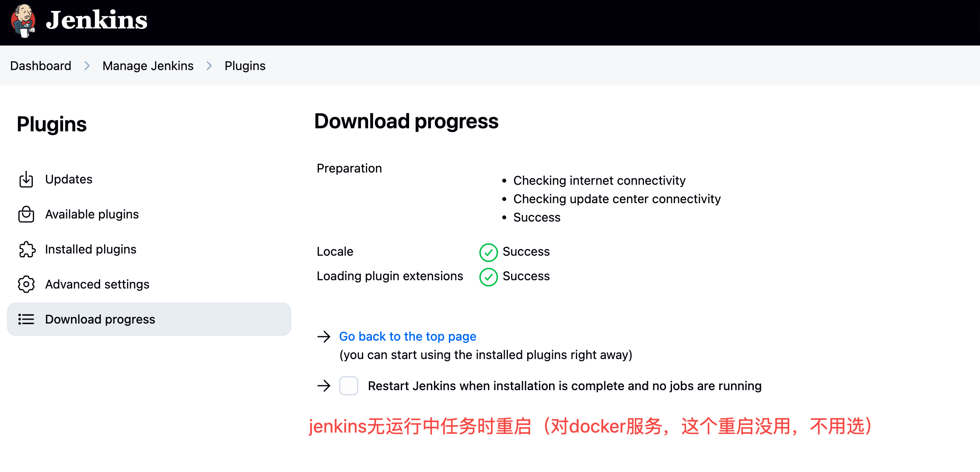Click Success status next to Loading plugin extensions
This screenshot has height=472, width=980.
click(526, 276)
